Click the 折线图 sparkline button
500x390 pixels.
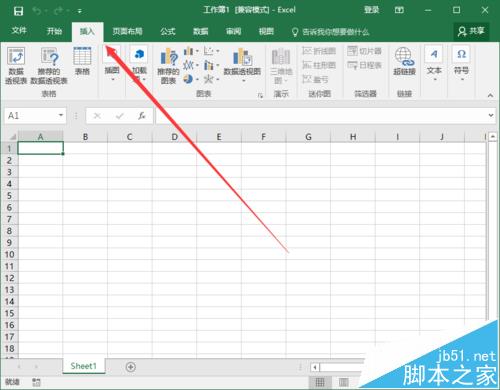(x=319, y=51)
